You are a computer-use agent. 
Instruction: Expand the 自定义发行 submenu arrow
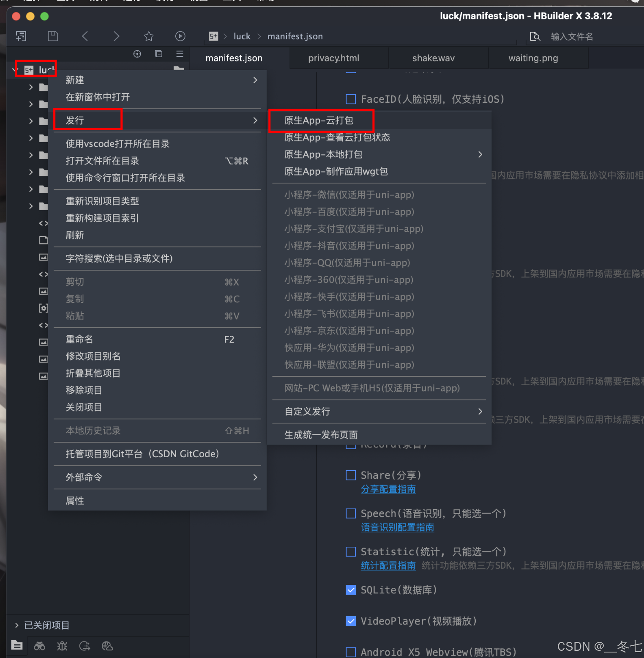pyautogui.click(x=480, y=411)
